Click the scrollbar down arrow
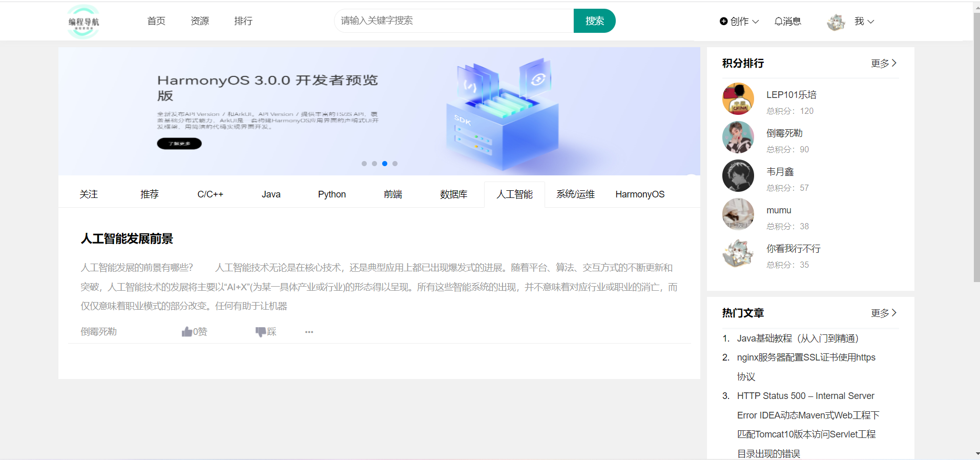Viewport: 980px width, 460px height. click(976, 454)
